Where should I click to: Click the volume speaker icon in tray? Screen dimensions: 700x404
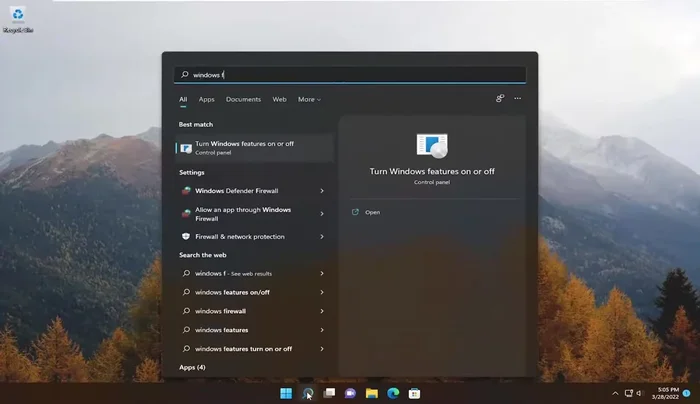point(639,393)
